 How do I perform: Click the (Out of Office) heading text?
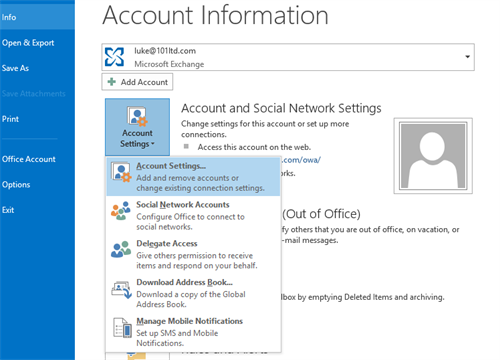click(321, 214)
